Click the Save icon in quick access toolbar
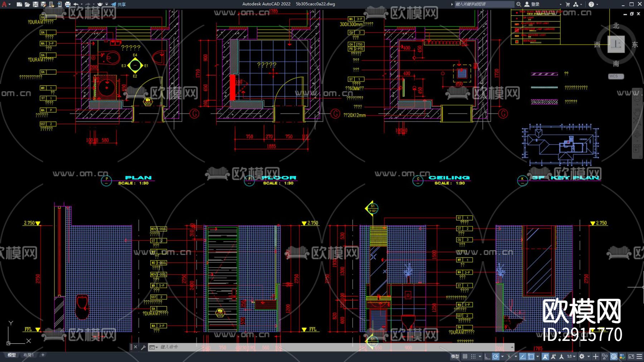 click(35, 4)
